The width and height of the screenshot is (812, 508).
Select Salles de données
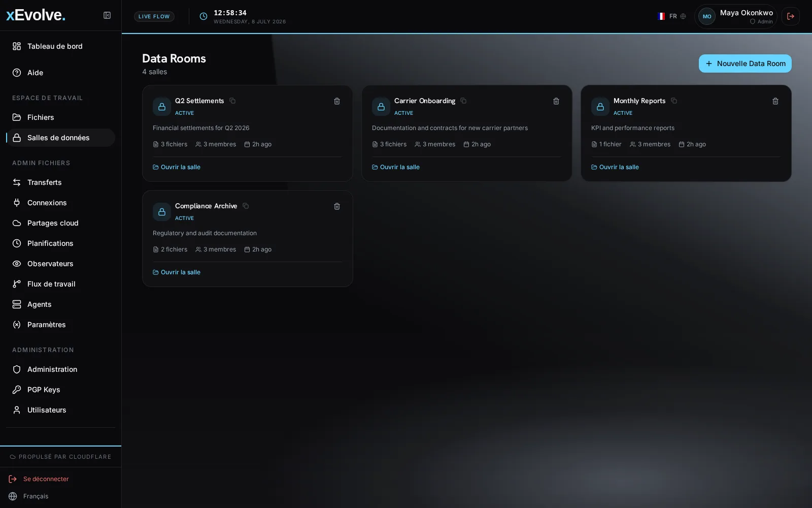click(x=60, y=138)
